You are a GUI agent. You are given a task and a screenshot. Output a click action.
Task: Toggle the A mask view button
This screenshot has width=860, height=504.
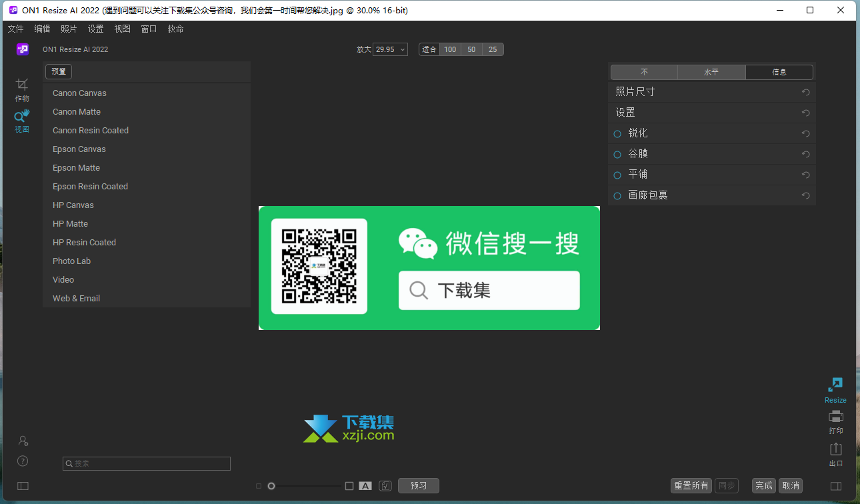pos(365,486)
